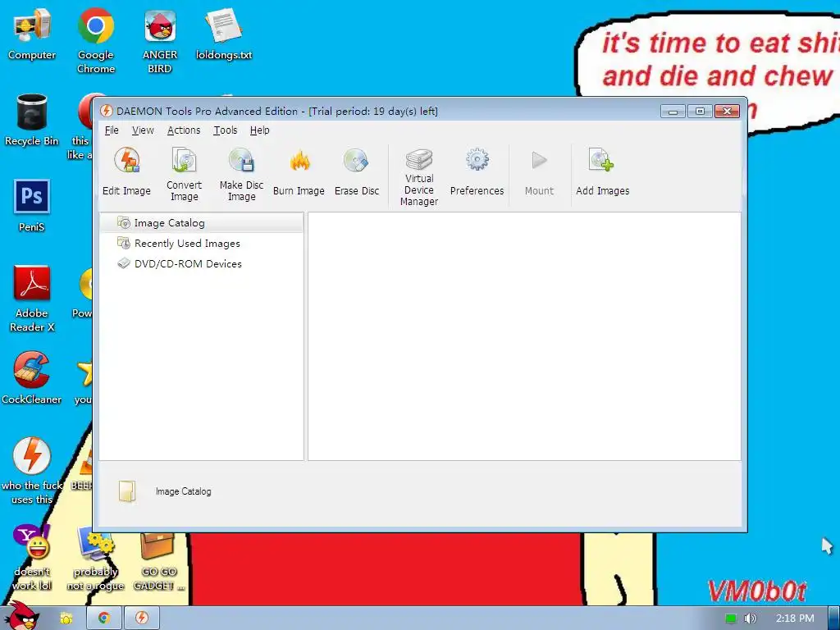Open Virtual Device Manager
The height and width of the screenshot is (630, 840).
419,177
